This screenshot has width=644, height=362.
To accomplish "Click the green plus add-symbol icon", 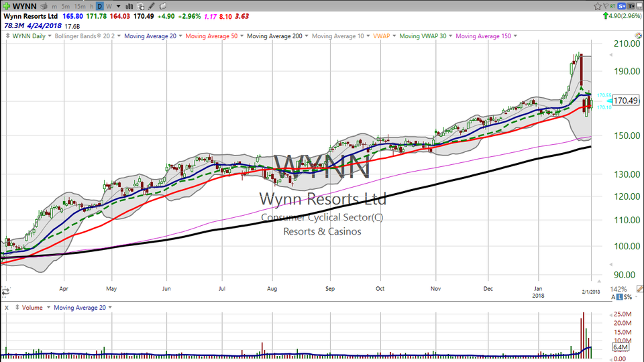I will tap(7, 6).
